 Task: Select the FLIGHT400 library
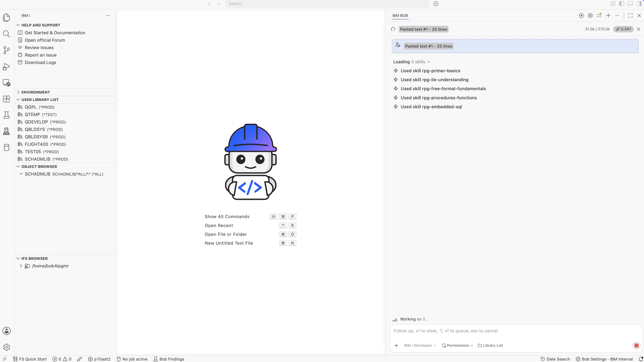click(65, 144)
